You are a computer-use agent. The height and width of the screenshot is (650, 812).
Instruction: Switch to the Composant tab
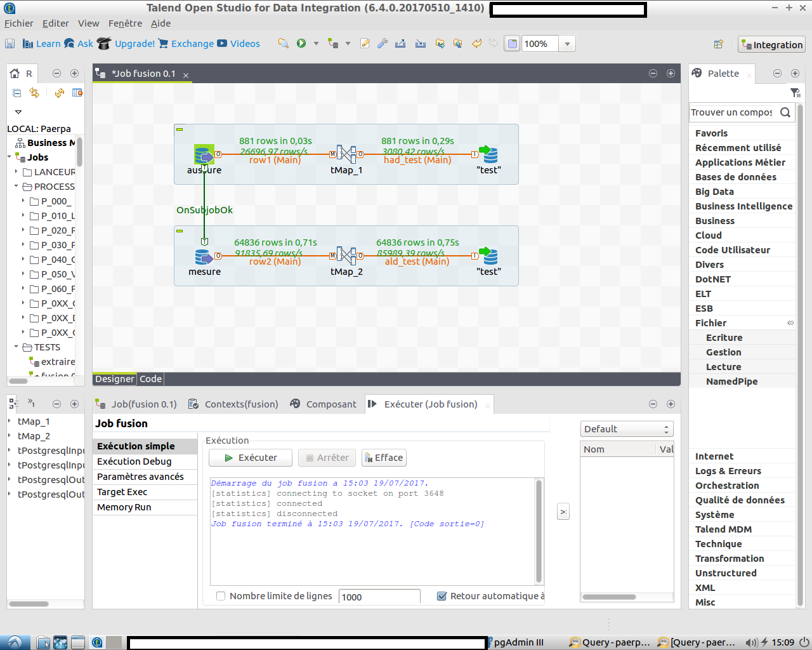pos(324,404)
